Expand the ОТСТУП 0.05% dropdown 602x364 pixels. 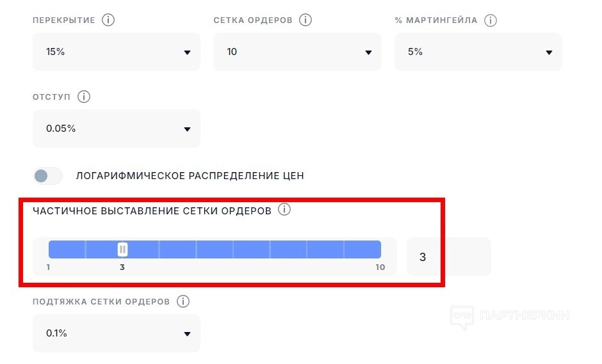(117, 129)
